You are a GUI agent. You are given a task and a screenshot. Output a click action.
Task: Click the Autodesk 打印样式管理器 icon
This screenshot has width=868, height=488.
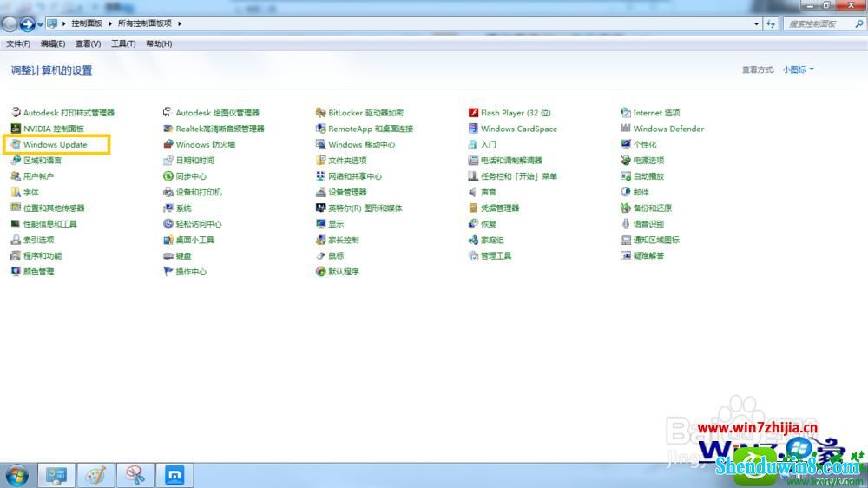click(x=16, y=112)
